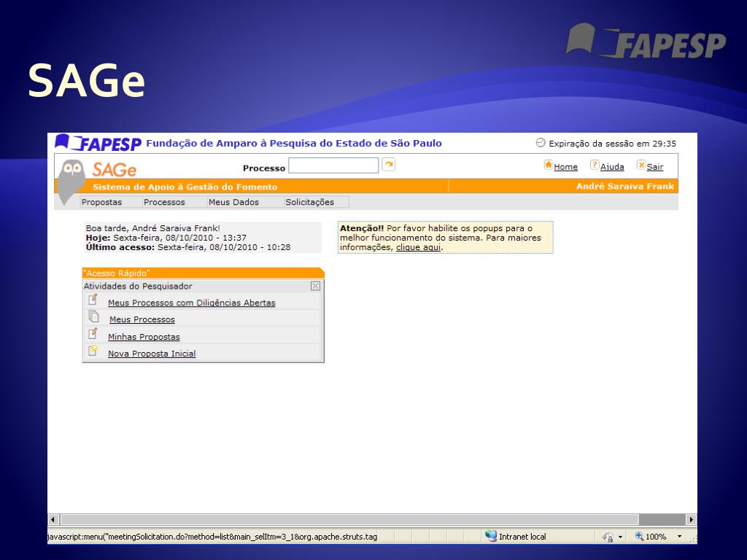The image size is (747, 560).
Task: Click the horizontal scrollbar right arrow
Action: pyautogui.click(x=692, y=519)
